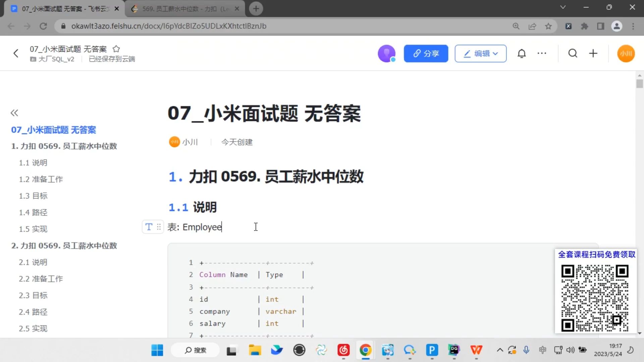
Task: Open the Chrome three-dot menu
Action: point(633,26)
